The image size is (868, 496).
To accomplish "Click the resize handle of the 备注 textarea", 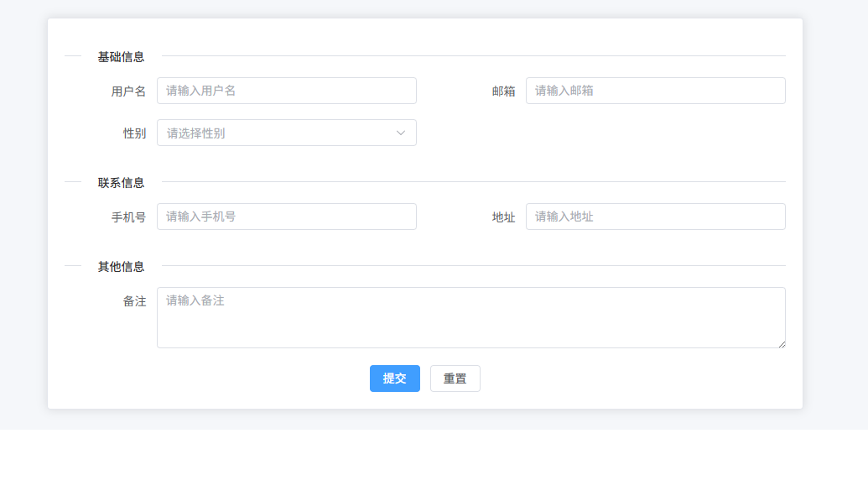I will coord(782,344).
